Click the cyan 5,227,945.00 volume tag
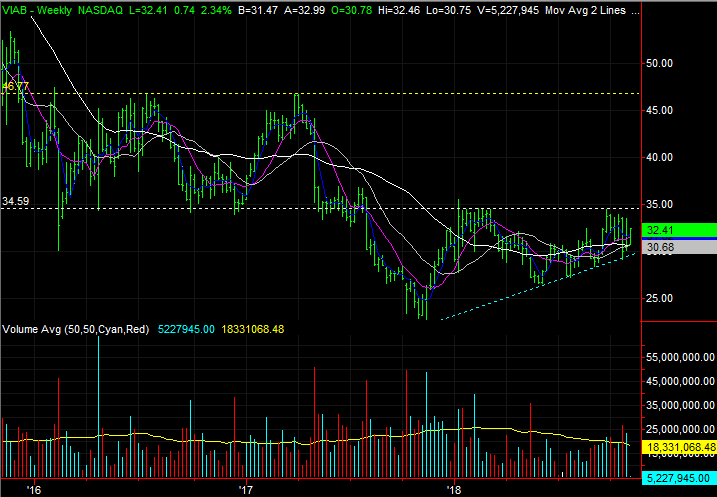This screenshot has height=497, width=717. click(x=679, y=478)
